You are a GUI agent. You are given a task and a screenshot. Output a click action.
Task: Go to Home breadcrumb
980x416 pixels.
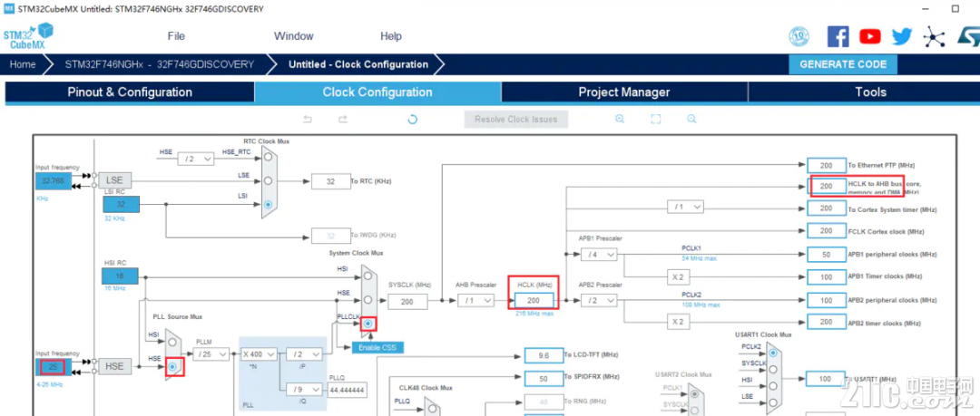coord(23,64)
